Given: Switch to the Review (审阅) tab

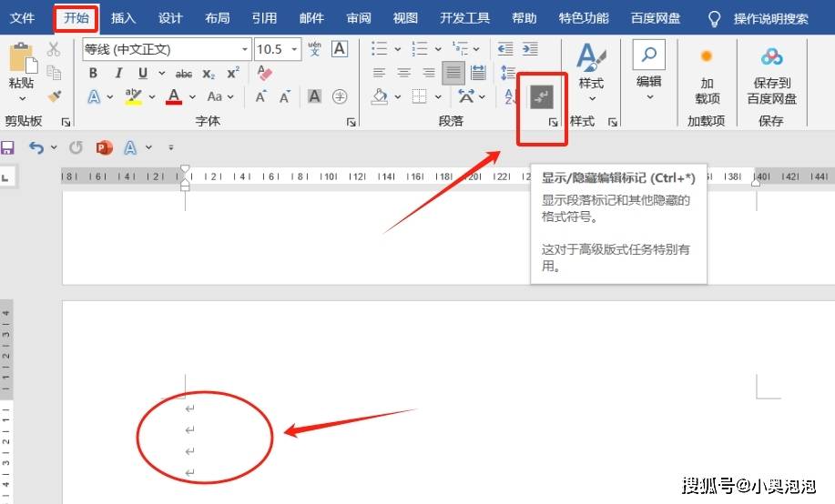Looking at the screenshot, I should click(x=359, y=18).
